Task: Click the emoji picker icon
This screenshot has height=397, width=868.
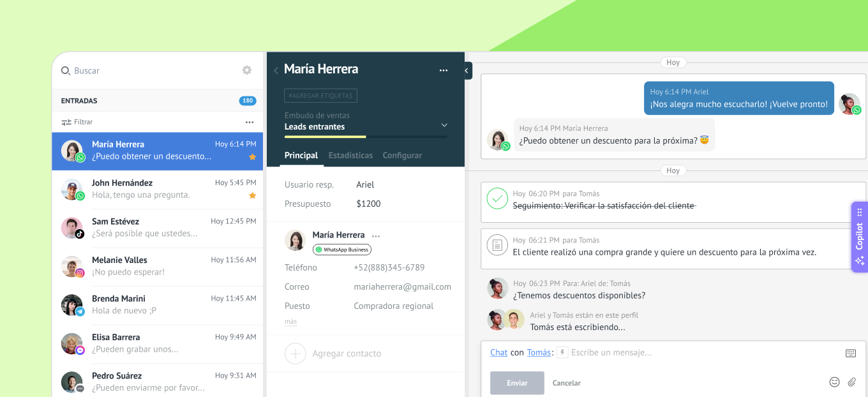Action: [834, 382]
